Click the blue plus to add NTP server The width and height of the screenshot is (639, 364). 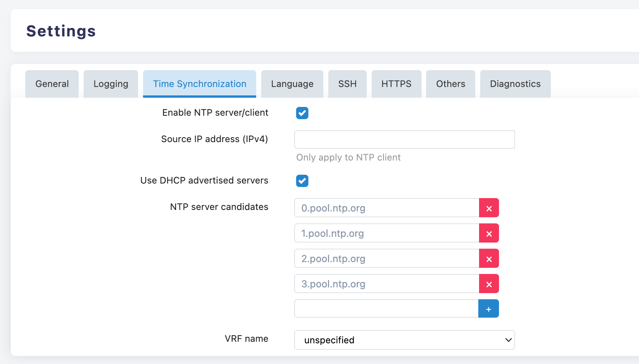pos(488,309)
